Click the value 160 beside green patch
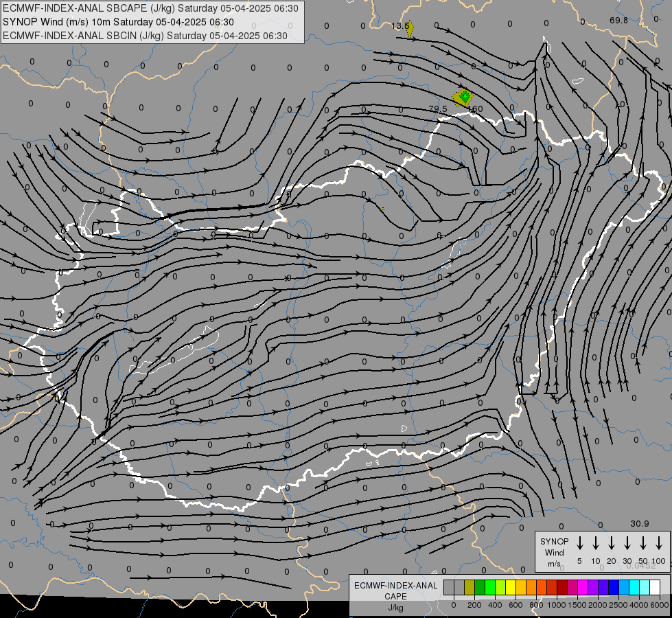 pyautogui.click(x=476, y=109)
